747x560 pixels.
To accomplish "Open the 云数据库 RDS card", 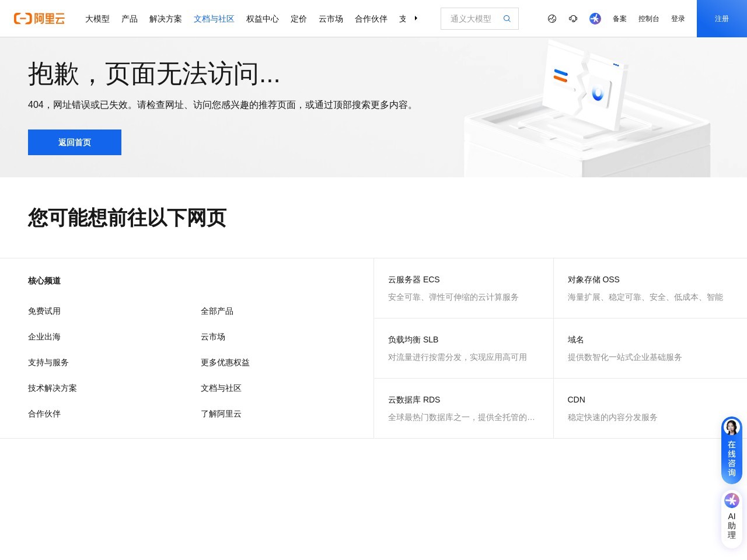I will tap(463, 408).
